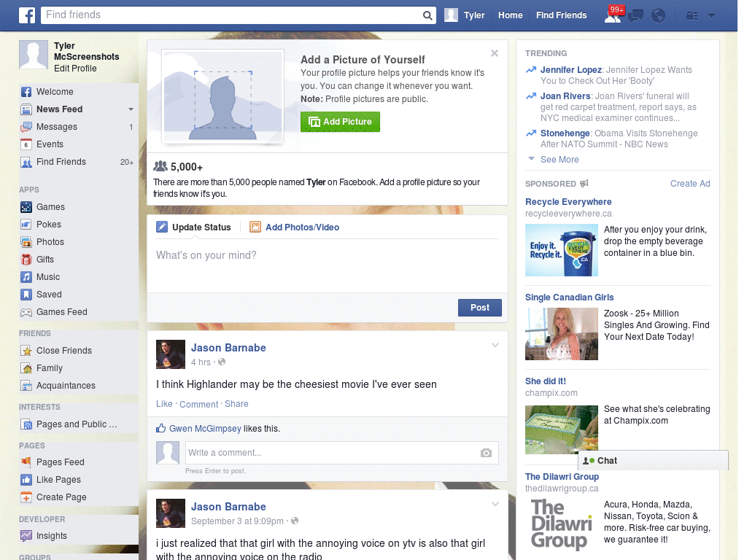The image size is (747, 560).
Task: Open Find Friends in top bar
Action: (561, 15)
